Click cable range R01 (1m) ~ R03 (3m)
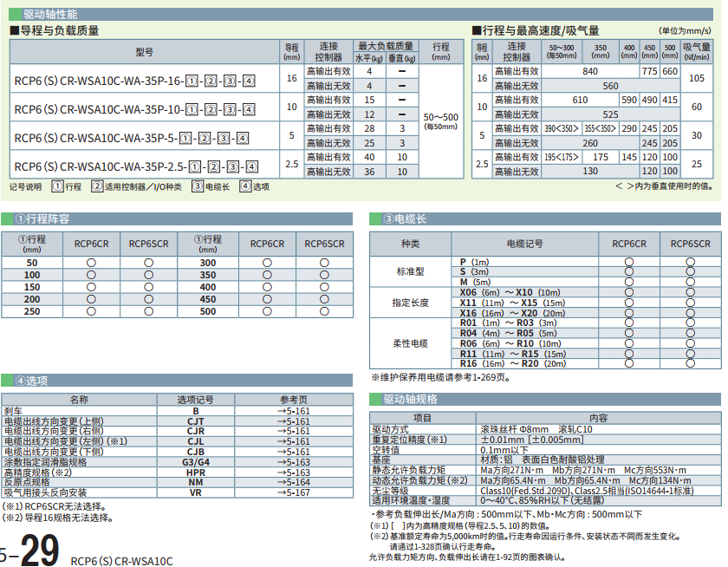728x567 pixels. click(509, 323)
